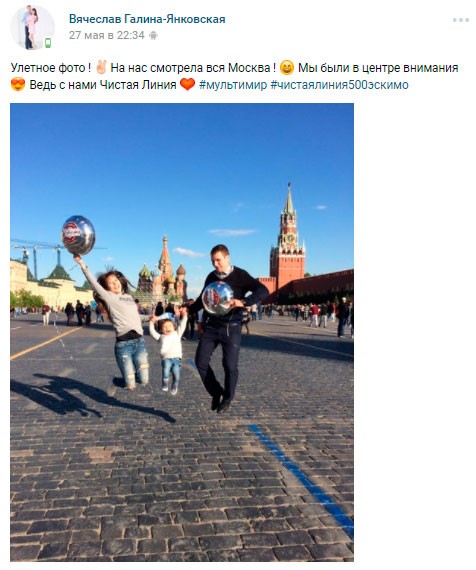Click the jumping child in white sweater
The image size is (476, 570).
tap(170, 351)
